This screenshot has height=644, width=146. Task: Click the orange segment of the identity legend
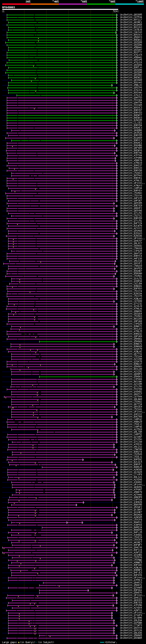pyautogui.click(x=45, y=4)
